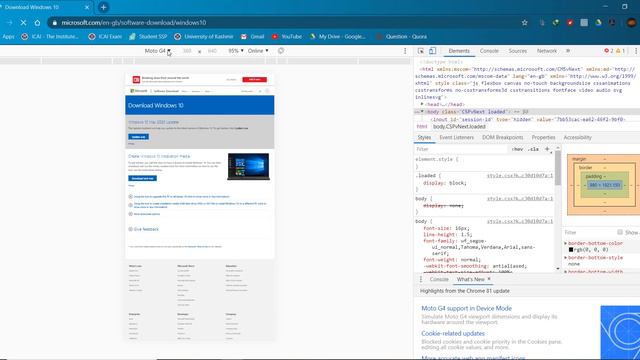Open the Event Listeners tab
Viewport: 640px width, 360px height.
(456, 138)
